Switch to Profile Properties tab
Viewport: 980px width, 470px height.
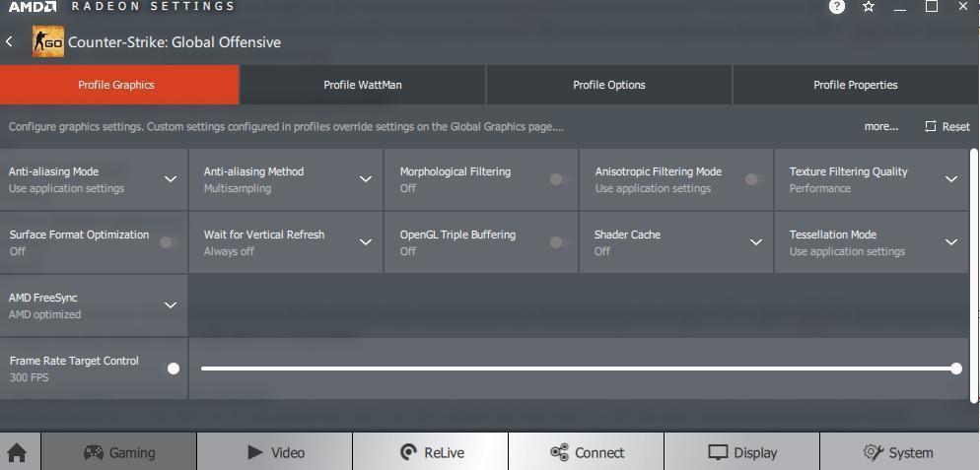pyautogui.click(x=856, y=85)
